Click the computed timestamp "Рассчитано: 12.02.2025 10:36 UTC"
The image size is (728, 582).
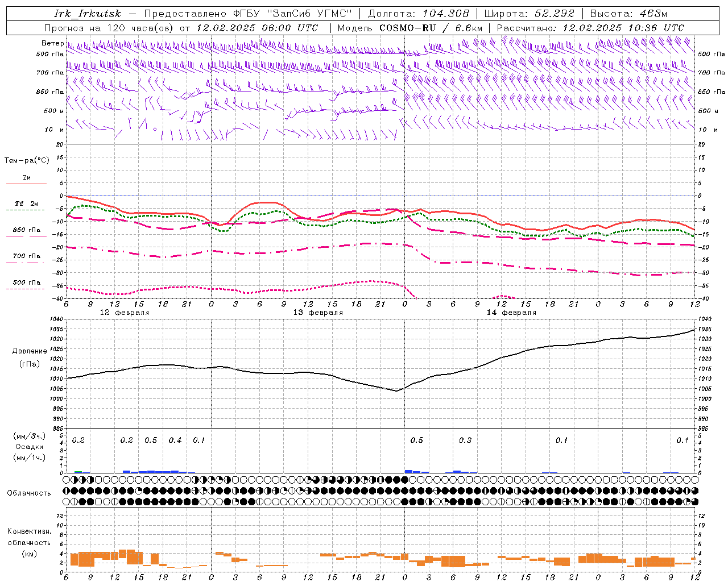click(x=590, y=28)
